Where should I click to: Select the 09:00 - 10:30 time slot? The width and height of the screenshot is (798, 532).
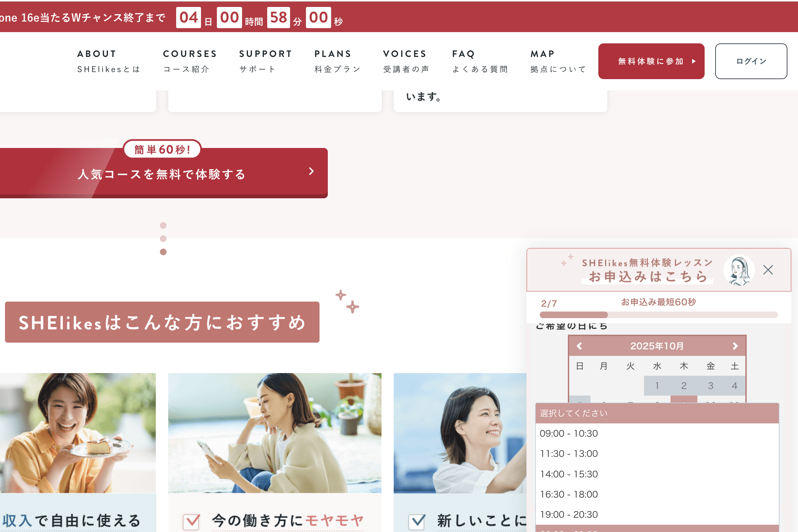(x=569, y=433)
